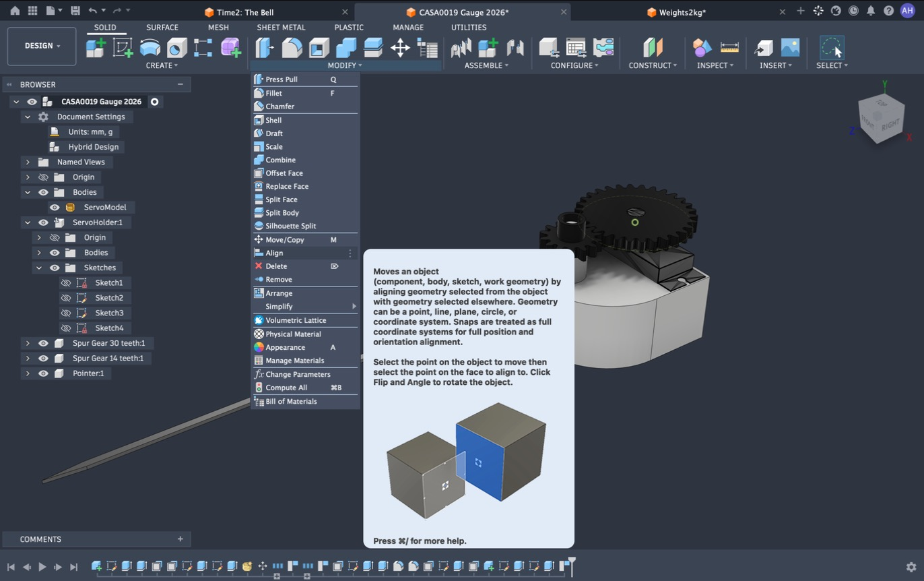Click the Construct plane icon
Screen dimensions: 924x581
pyautogui.click(x=653, y=47)
